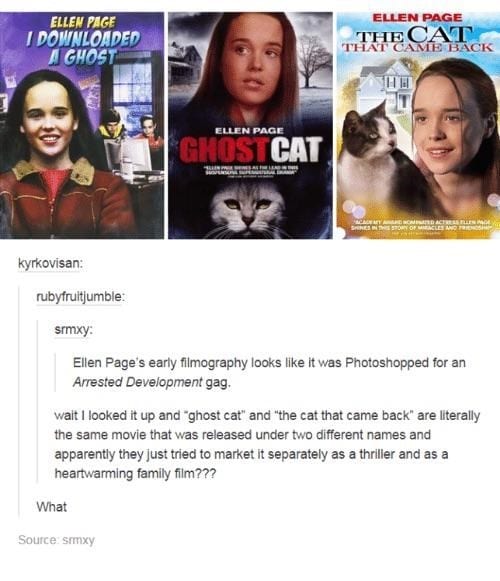This screenshot has height=581, width=500.
Task: Click the "I DOWNLOADED A GHOST" title text
Action: click(83, 47)
